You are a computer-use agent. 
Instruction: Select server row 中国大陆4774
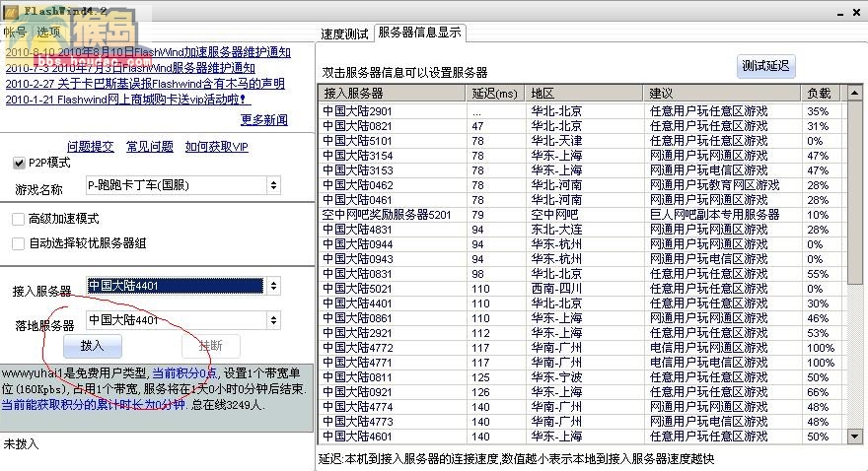click(x=580, y=407)
